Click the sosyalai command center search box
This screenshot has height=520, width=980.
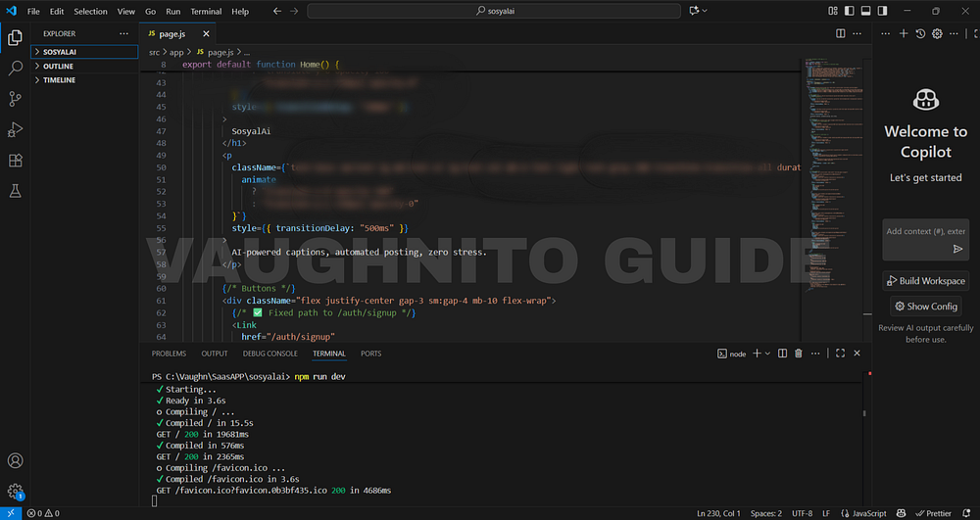494,11
